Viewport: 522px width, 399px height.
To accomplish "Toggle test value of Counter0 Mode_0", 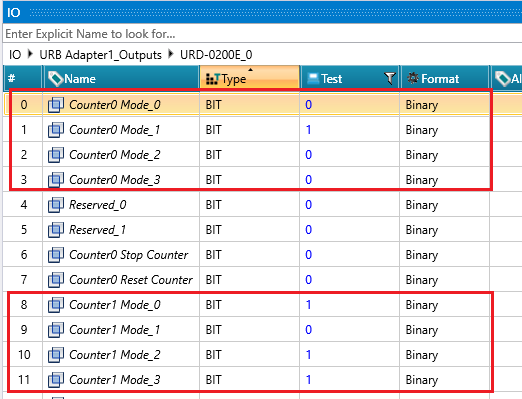I will tap(308, 105).
